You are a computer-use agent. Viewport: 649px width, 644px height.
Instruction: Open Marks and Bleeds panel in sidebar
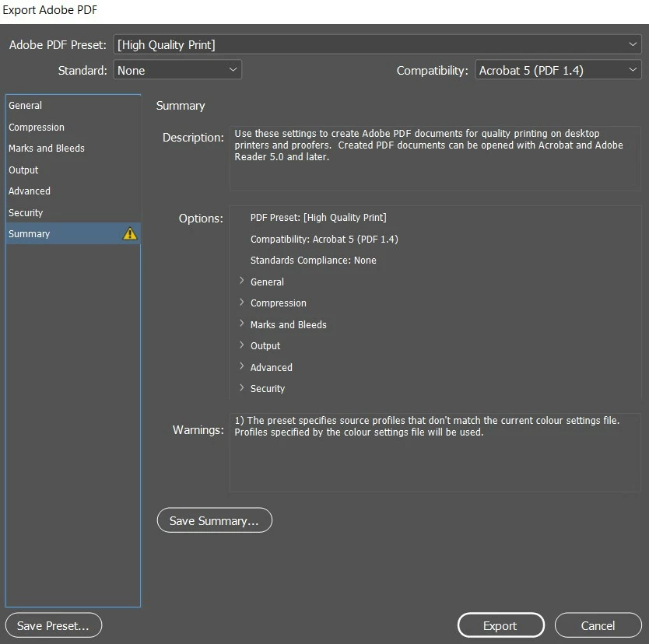pyautogui.click(x=73, y=148)
